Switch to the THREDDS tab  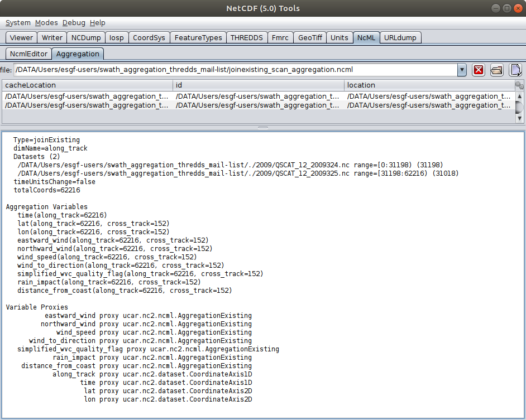point(246,37)
